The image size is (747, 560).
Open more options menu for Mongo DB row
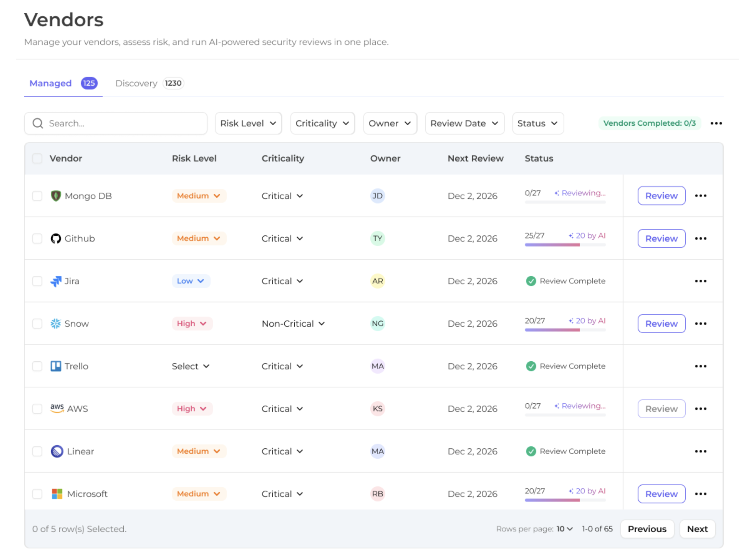(x=701, y=196)
